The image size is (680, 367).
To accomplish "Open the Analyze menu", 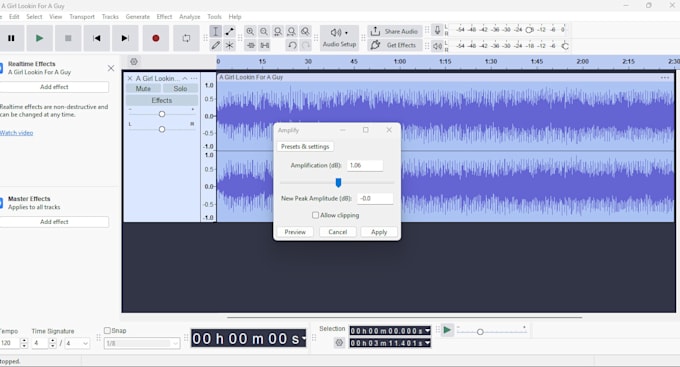I will [x=190, y=16].
